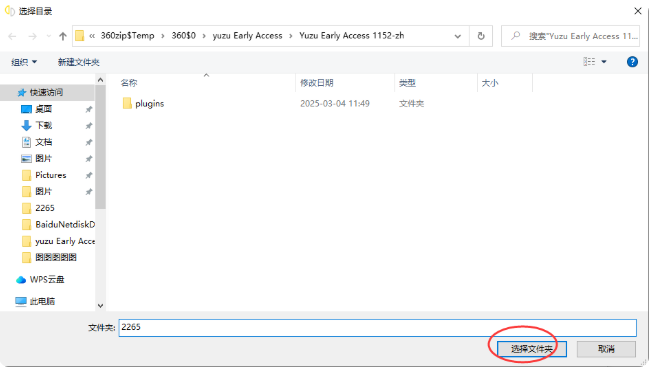Image resolution: width=649 pixels, height=370 pixels.
Task: Sort by the 修改日期 column header
Action: pos(317,83)
